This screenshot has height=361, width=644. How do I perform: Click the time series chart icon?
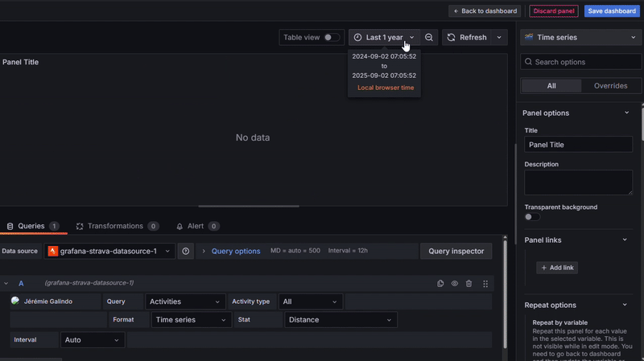click(x=529, y=37)
